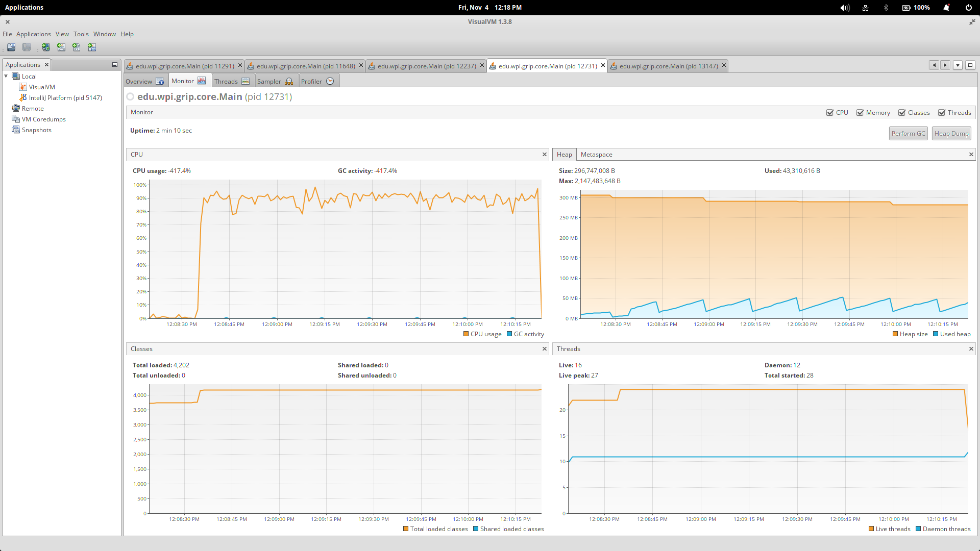Click the Add Application Snapshot toolbar icon
The image size is (980, 551).
pos(92,47)
